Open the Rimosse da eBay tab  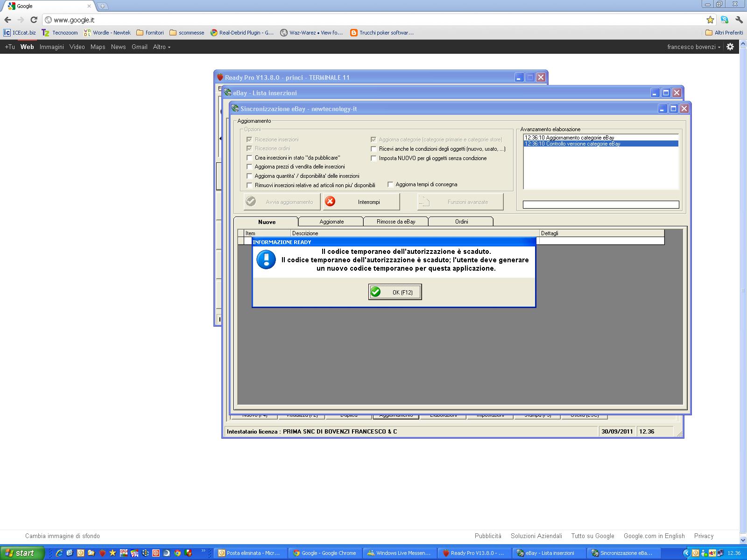(x=396, y=222)
